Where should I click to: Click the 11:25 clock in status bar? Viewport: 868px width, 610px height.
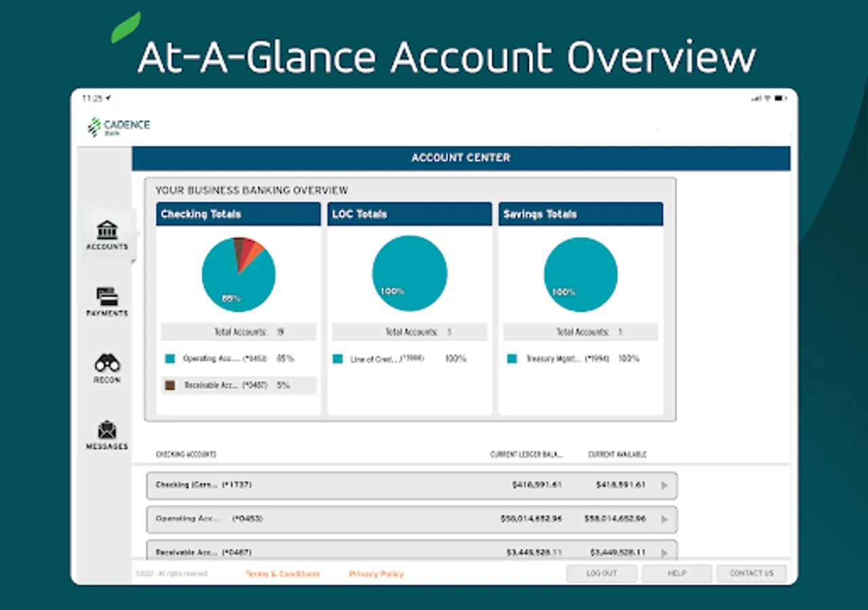click(x=92, y=98)
